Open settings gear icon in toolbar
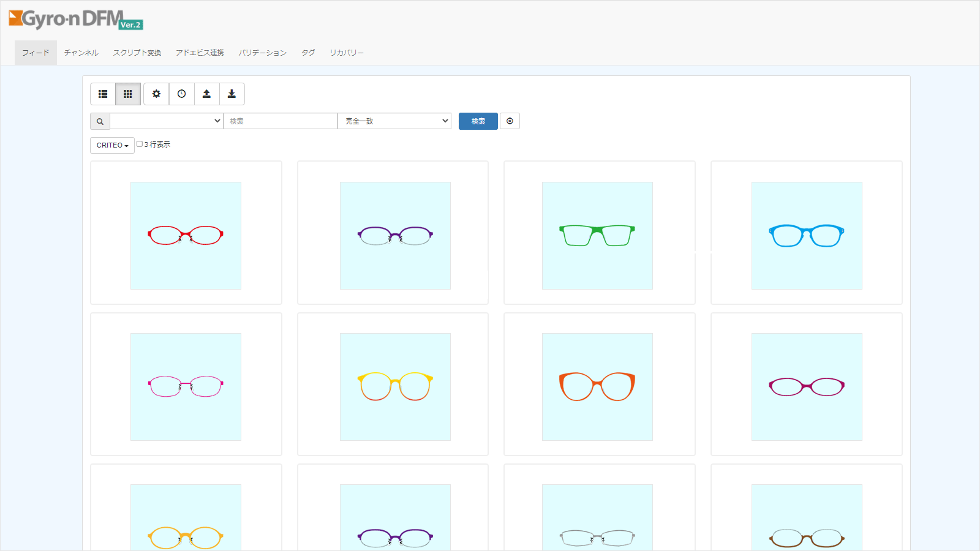The height and width of the screenshot is (551, 980). 157,94
